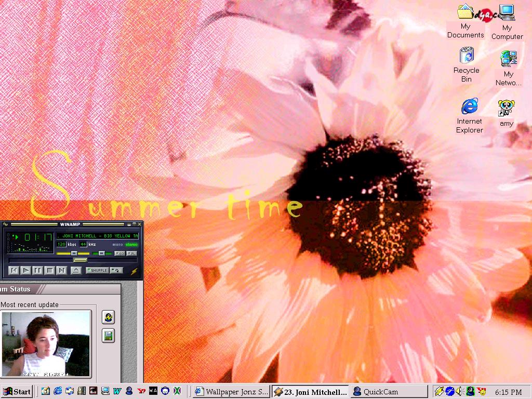Click the Winamp eject button
532x399 pixels.
(x=76, y=270)
